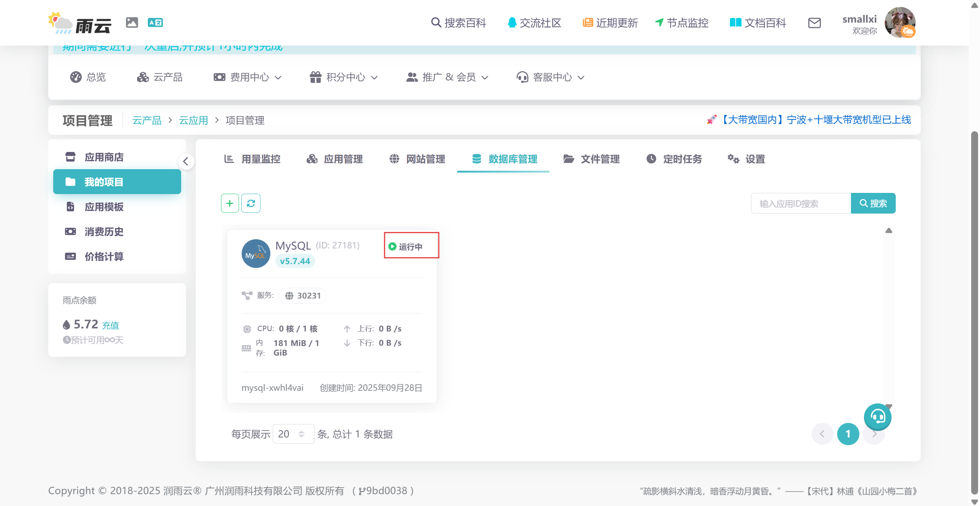Click the MySQL database logo icon
The height and width of the screenshot is (506, 980).
point(256,253)
